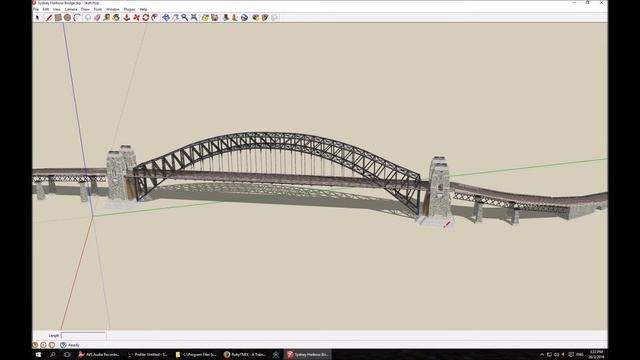Select the Offset tool
The height and width of the screenshot is (360, 640).
click(x=155, y=18)
